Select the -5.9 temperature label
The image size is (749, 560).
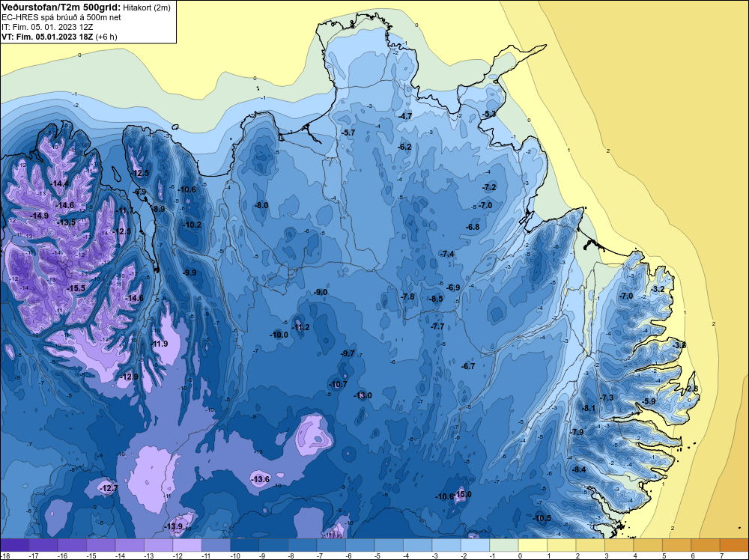pyautogui.click(x=649, y=401)
